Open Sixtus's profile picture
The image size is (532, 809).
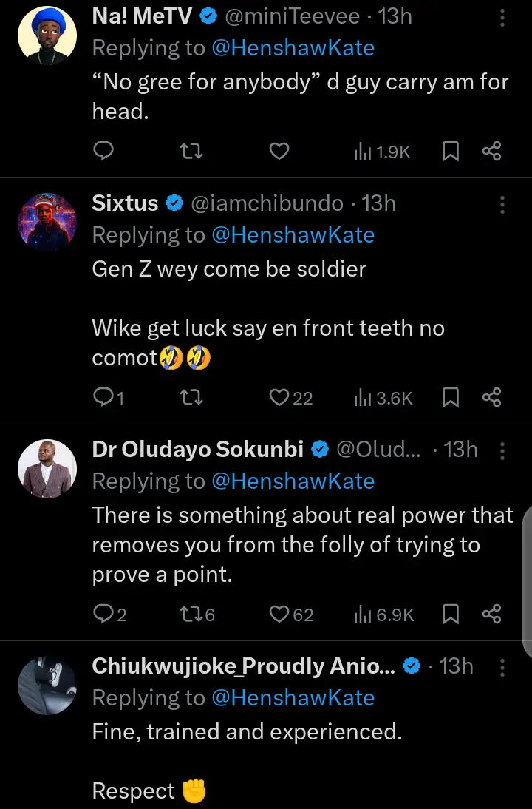coord(47,222)
